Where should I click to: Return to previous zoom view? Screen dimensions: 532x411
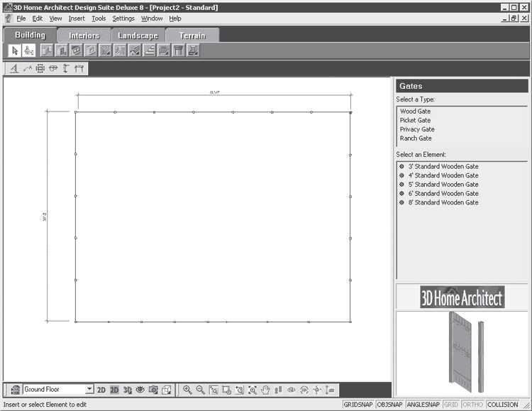(240, 390)
